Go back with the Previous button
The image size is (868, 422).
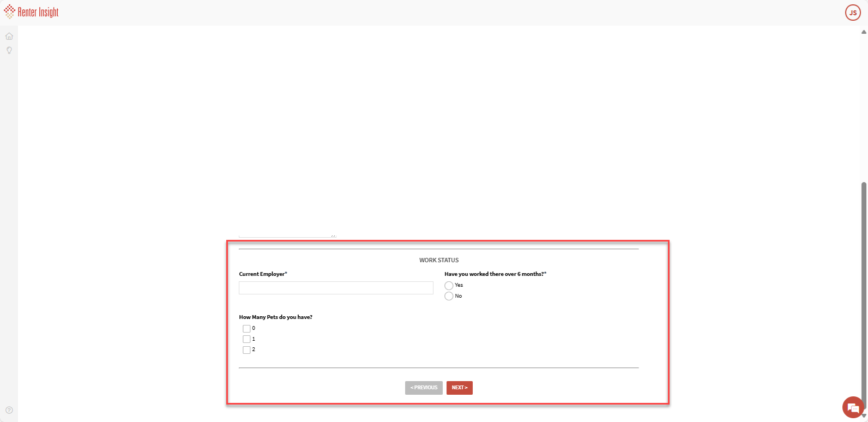pos(424,388)
